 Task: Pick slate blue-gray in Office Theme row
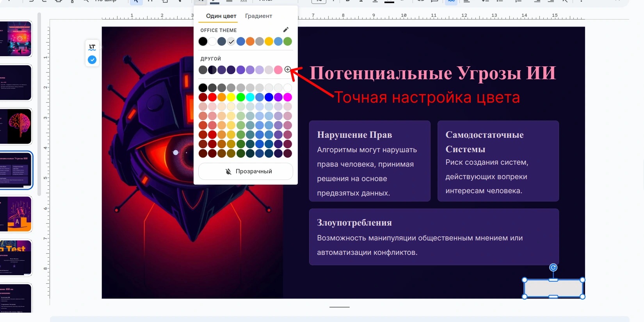coord(222,41)
